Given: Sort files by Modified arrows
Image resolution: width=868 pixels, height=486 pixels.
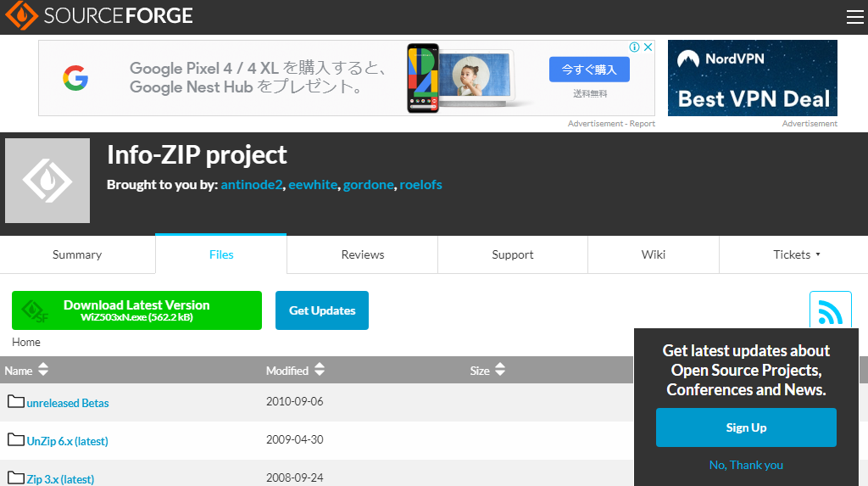Looking at the screenshot, I should [x=320, y=370].
